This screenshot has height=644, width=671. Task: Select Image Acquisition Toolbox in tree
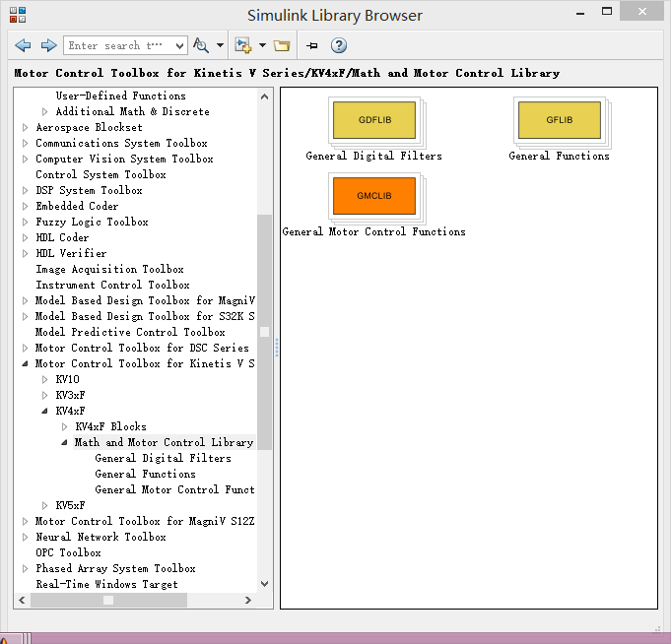click(x=109, y=269)
